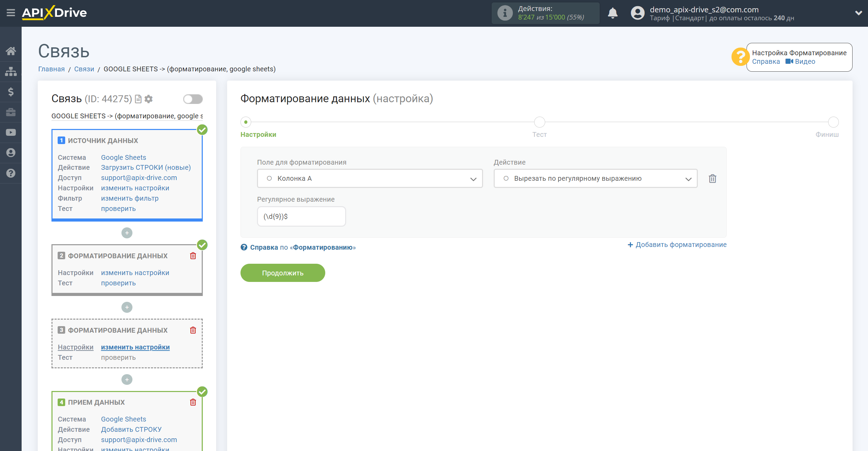Toggle the connection enable/disable switch
The width and height of the screenshot is (868, 451).
192,99
